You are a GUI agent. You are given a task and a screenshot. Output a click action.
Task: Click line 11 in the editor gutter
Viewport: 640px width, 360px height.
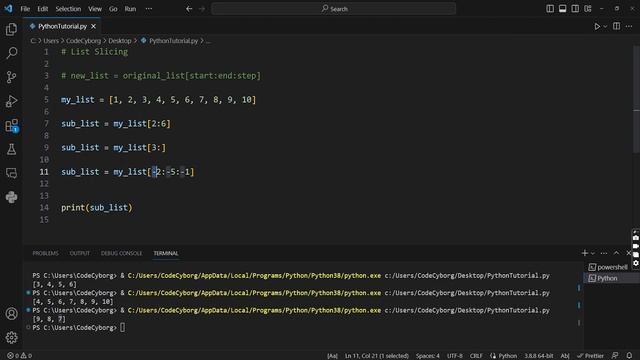[x=44, y=172]
